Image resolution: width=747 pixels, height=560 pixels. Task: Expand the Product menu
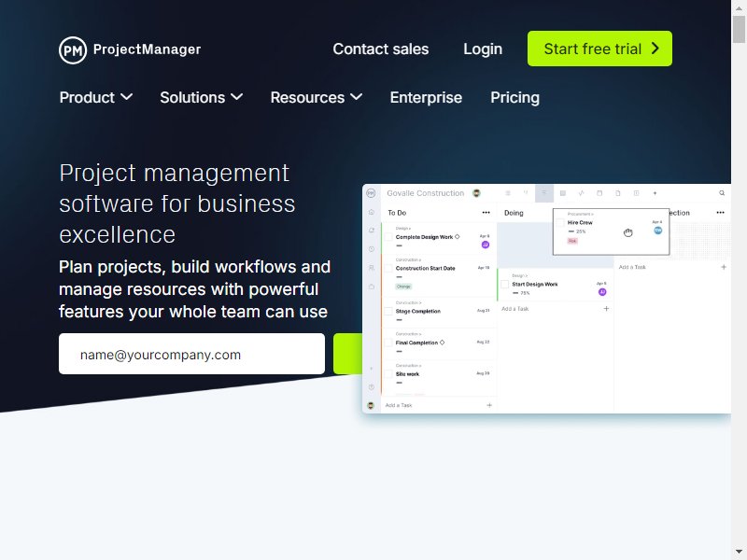point(96,98)
